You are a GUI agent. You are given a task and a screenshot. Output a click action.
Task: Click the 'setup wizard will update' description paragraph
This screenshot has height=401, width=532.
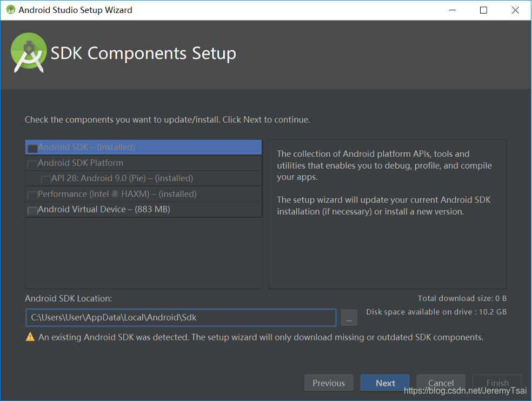pyautogui.click(x=383, y=205)
